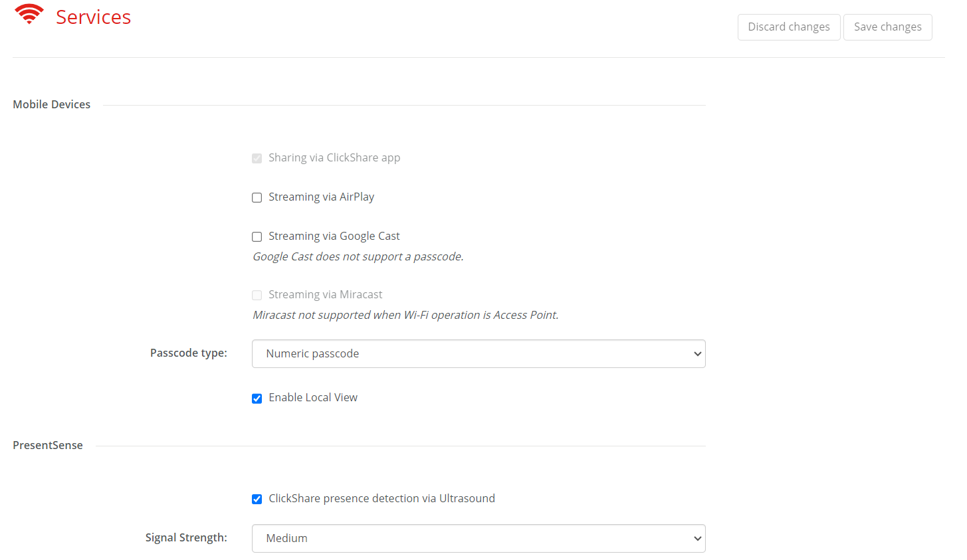Click the Miracast not supported note
Viewport: 967px width, 560px height.
click(405, 315)
